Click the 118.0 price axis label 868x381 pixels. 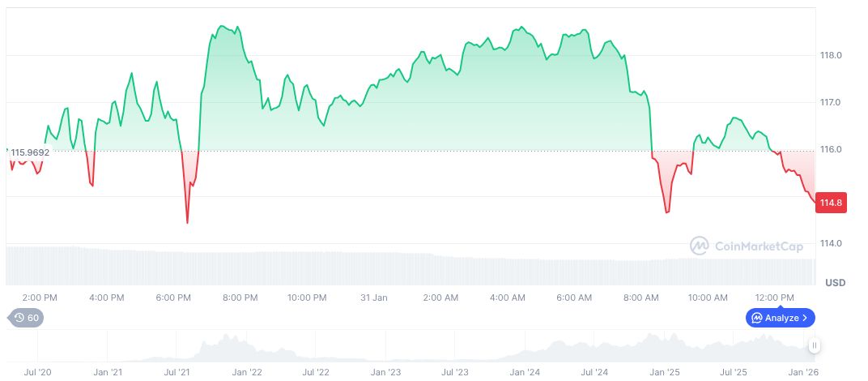tap(832, 56)
